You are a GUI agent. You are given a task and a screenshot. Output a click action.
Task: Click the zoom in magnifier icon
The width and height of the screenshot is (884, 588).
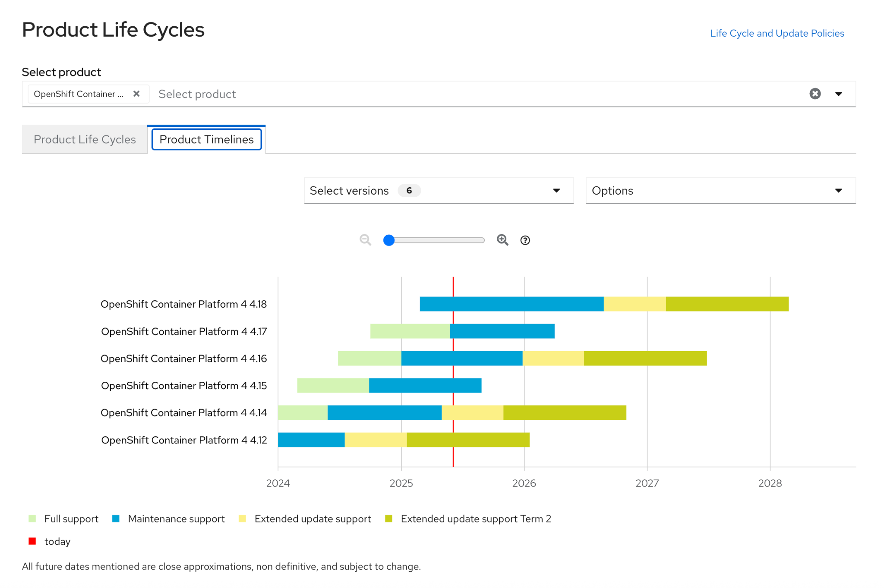tap(502, 240)
